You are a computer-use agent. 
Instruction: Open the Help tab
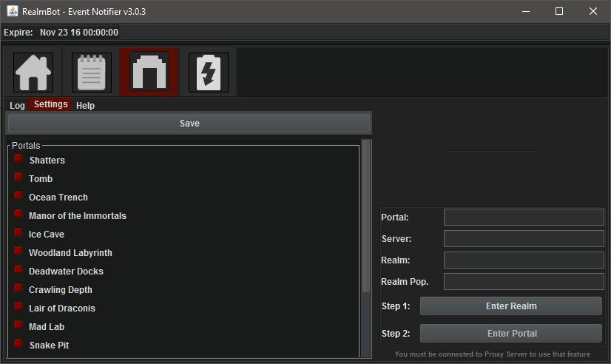pos(85,106)
